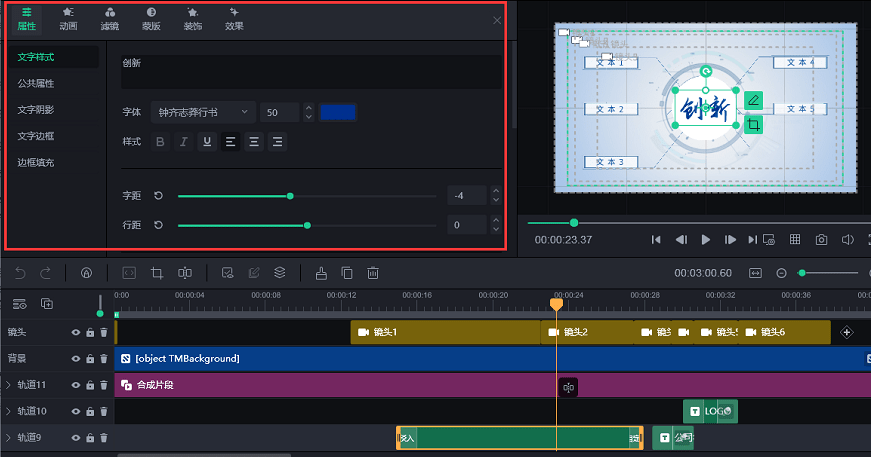The image size is (871, 457).
Task: Expand the 轨道9 track
Action: (x=8, y=437)
